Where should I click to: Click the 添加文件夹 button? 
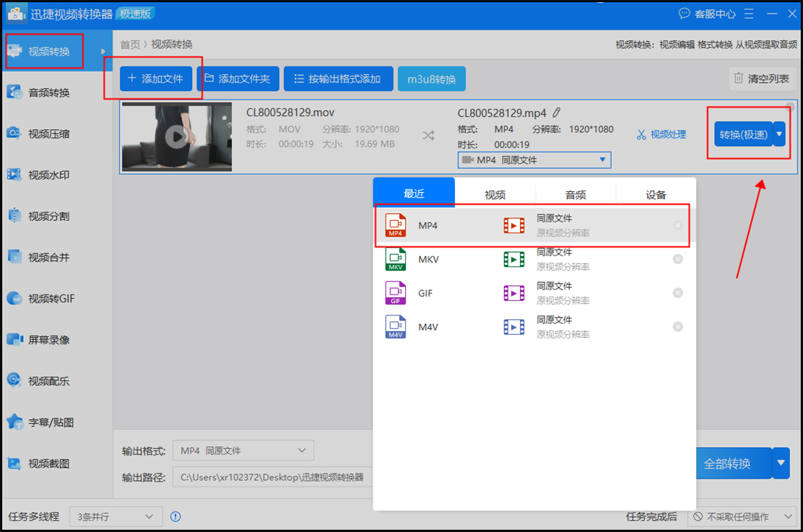pos(238,79)
